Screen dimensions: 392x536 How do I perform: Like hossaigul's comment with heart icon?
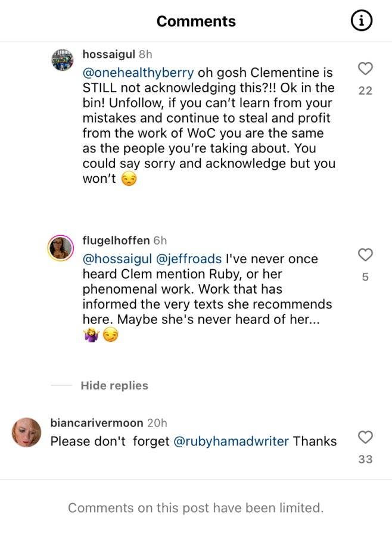(365, 68)
